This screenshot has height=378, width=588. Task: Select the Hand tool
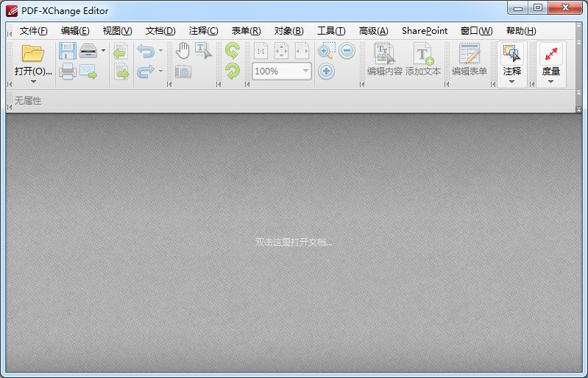pyautogui.click(x=183, y=51)
